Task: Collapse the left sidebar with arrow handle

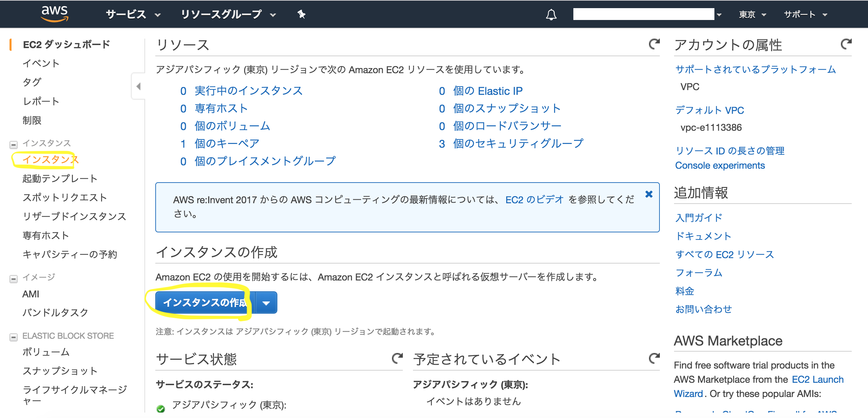Action: coord(138,86)
